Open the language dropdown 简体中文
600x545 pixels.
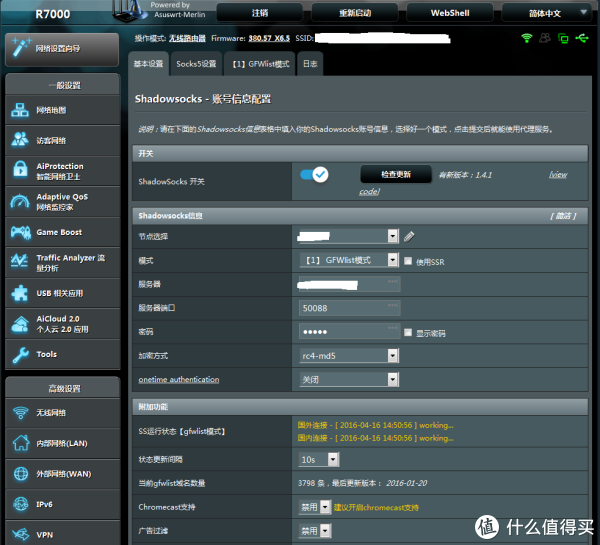(545, 13)
